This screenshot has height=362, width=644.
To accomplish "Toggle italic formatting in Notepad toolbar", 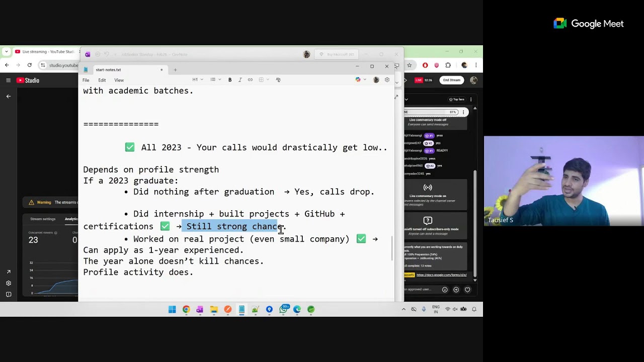I will tap(240, 80).
